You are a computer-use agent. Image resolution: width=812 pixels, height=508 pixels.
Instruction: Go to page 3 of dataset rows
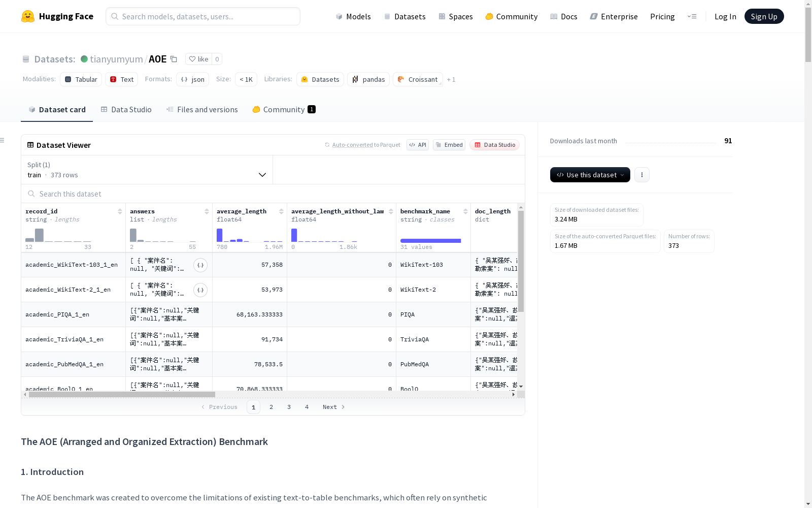[x=289, y=407]
